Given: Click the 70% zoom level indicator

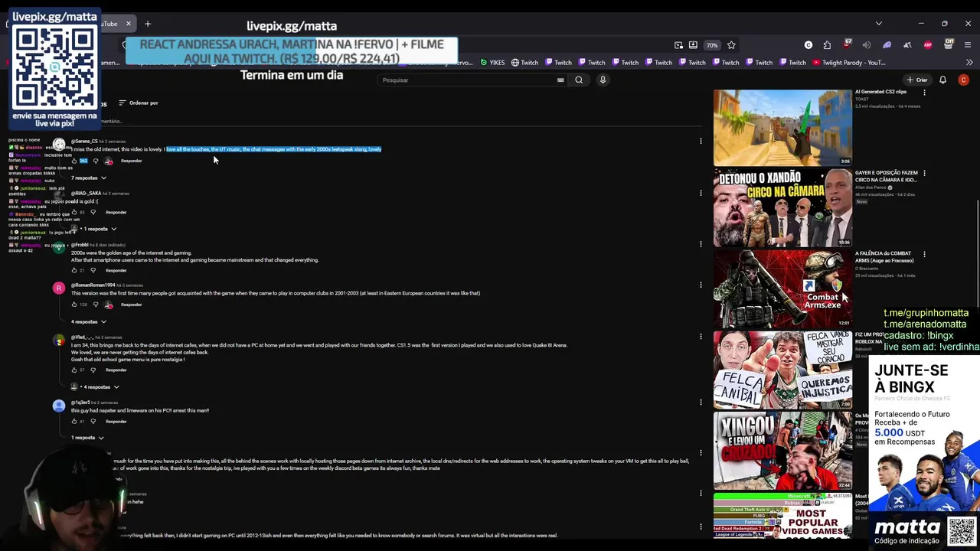Looking at the screenshot, I should 712,45.
